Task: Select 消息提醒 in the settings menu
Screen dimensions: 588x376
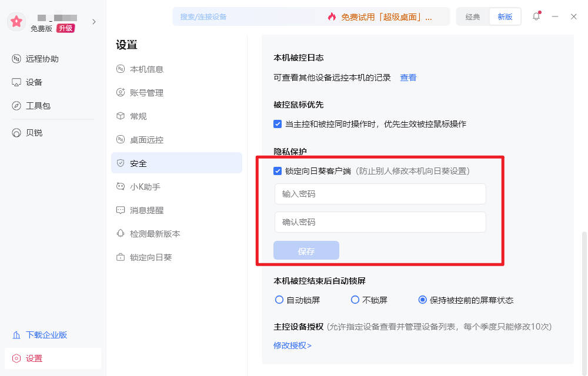Action: pos(149,210)
